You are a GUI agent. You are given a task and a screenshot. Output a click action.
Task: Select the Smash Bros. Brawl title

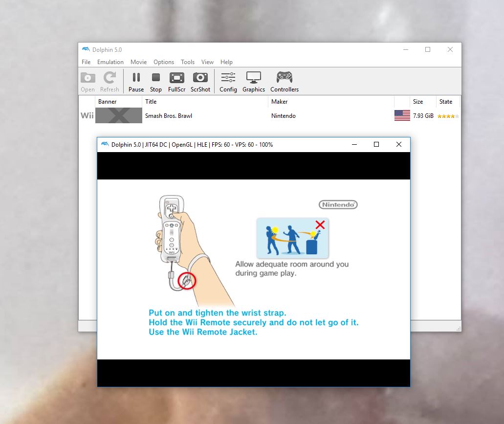point(169,116)
